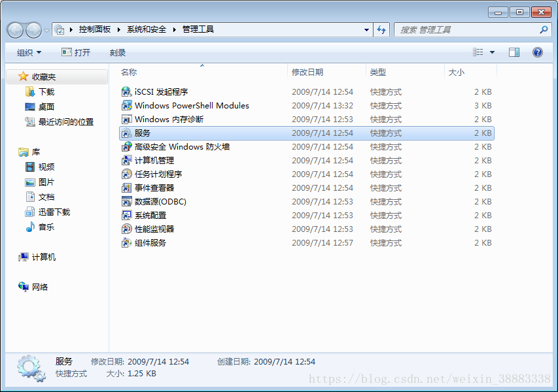Screen dimensions: 558x392
Task: Select 计算机 in the navigation pane
Action: click(x=44, y=257)
